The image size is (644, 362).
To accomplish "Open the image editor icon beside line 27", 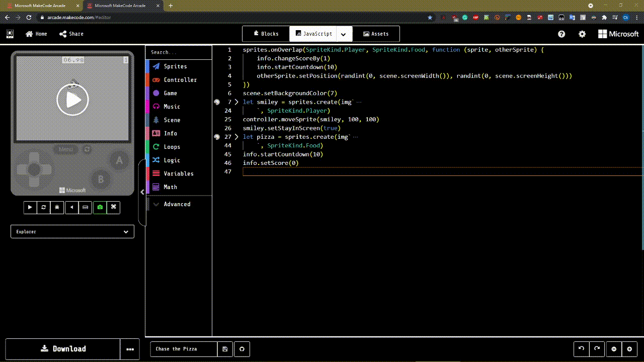I will (217, 137).
